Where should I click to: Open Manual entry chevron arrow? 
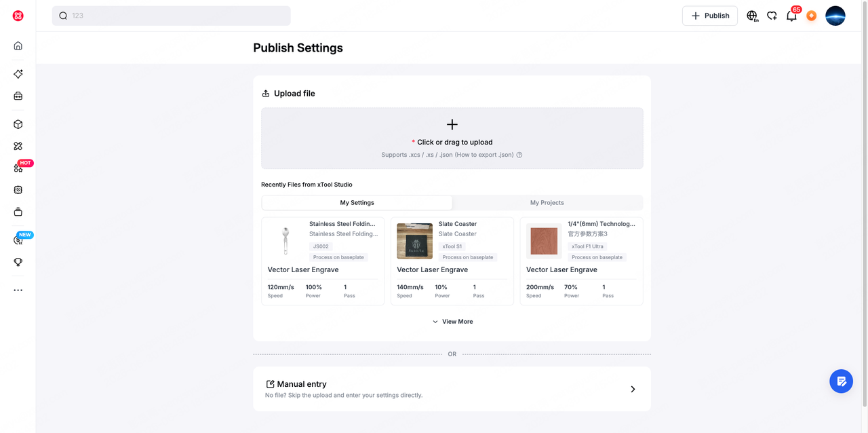tap(633, 389)
